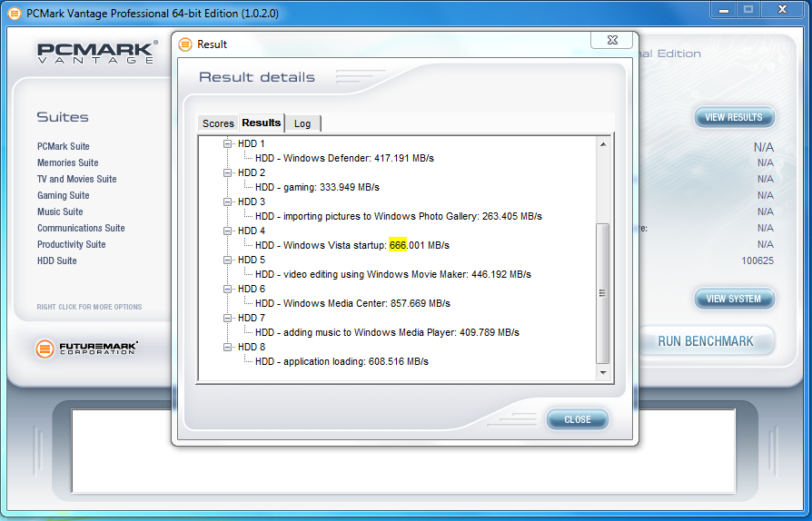Click the 'RIGHT CLICK FOR MORE OPTIONS' text
812x521 pixels.
pyautogui.click(x=89, y=307)
